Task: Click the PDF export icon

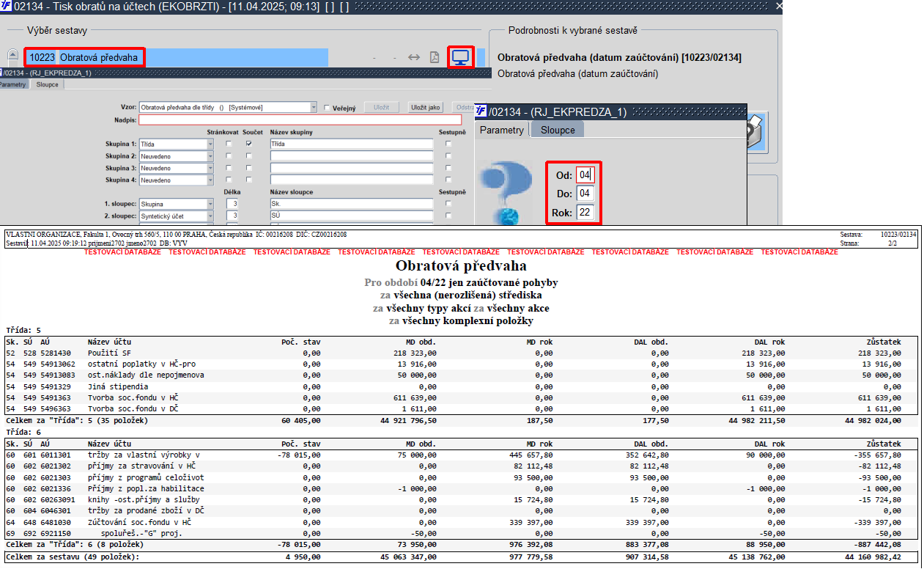Action: coord(435,57)
